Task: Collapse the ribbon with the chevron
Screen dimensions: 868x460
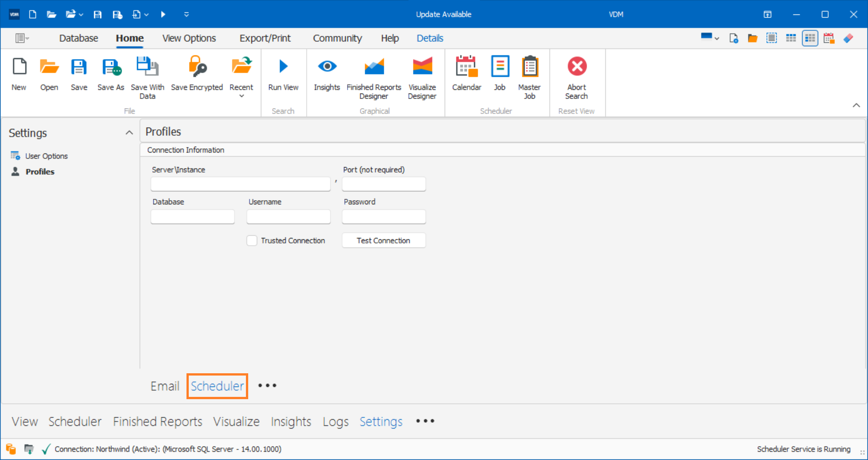Action: [x=856, y=105]
